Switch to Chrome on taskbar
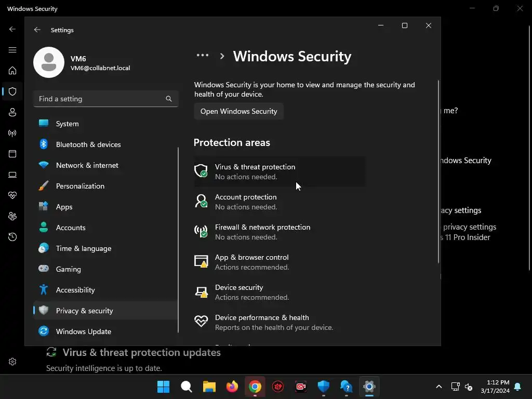The image size is (532, 399). (255, 387)
